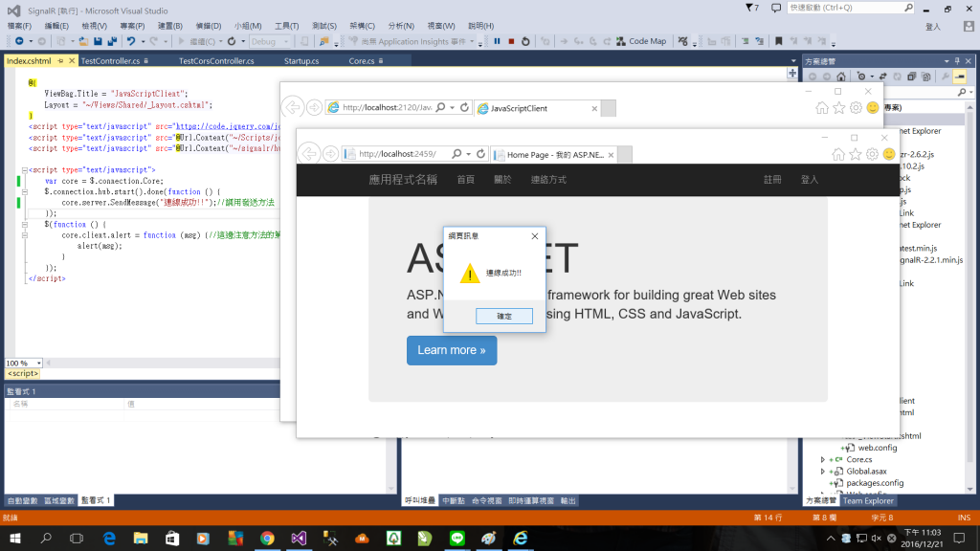Image resolution: width=980 pixels, height=551 pixels.
Task: Click the Home icon in Solution Explorer toolbar
Action: coord(841,77)
